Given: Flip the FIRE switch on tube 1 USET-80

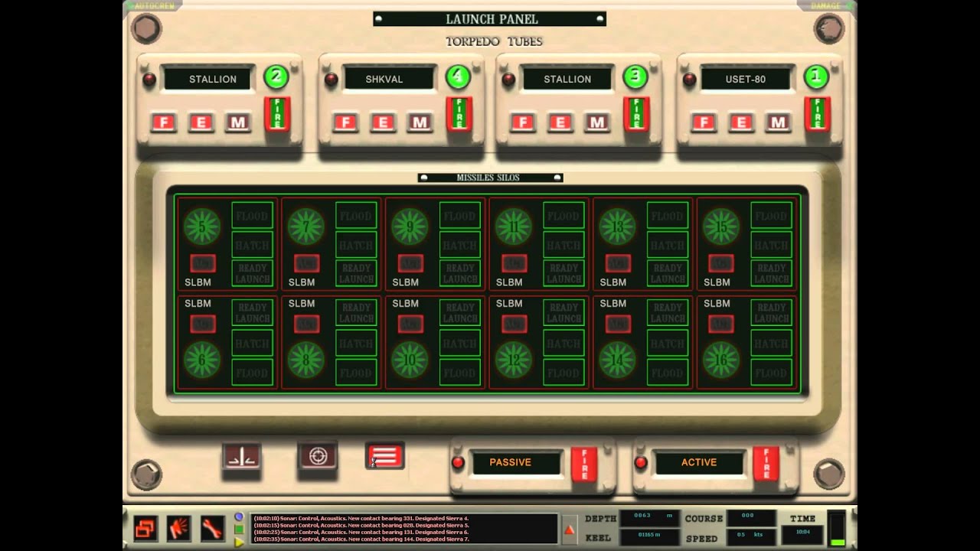Looking at the screenshot, I should (817, 114).
